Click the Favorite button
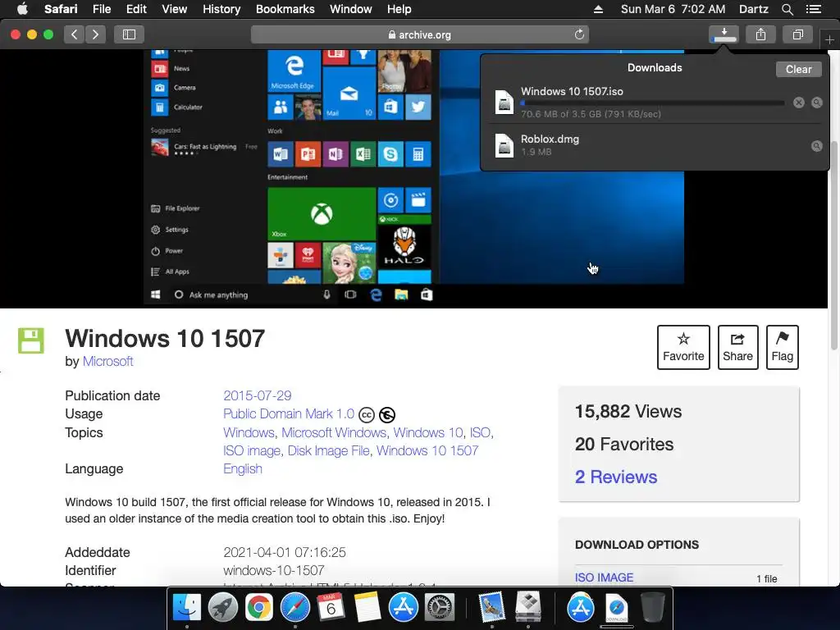The image size is (840, 630). [683, 347]
